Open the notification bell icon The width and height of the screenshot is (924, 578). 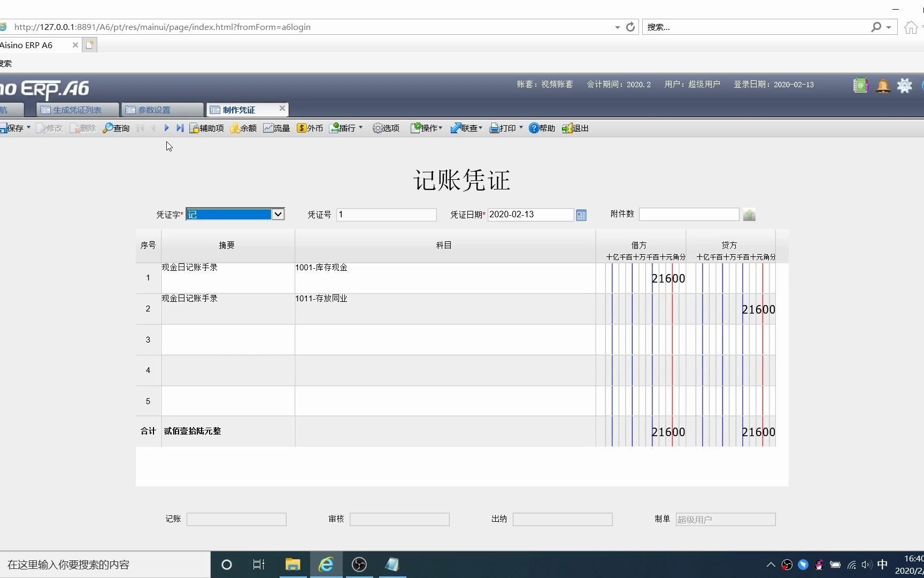click(883, 86)
